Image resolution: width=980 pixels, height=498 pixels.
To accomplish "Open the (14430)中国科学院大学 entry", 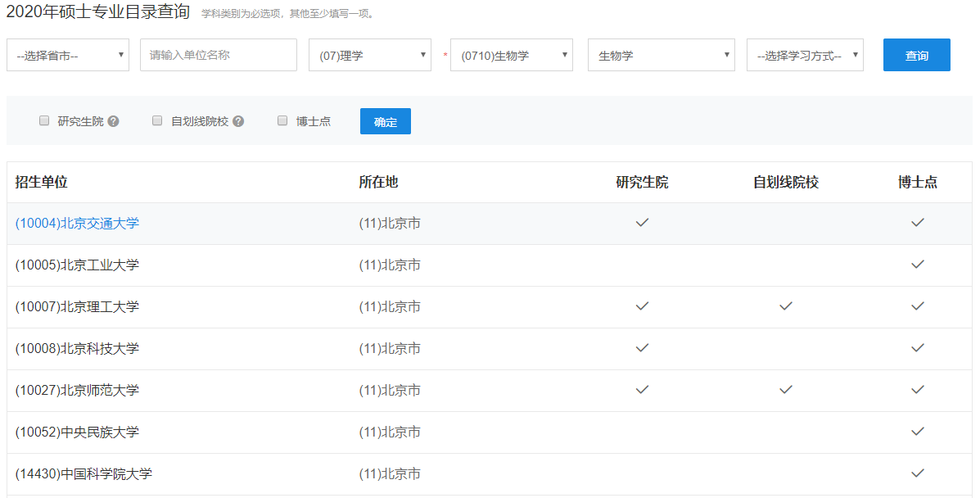I will [x=84, y=474].
